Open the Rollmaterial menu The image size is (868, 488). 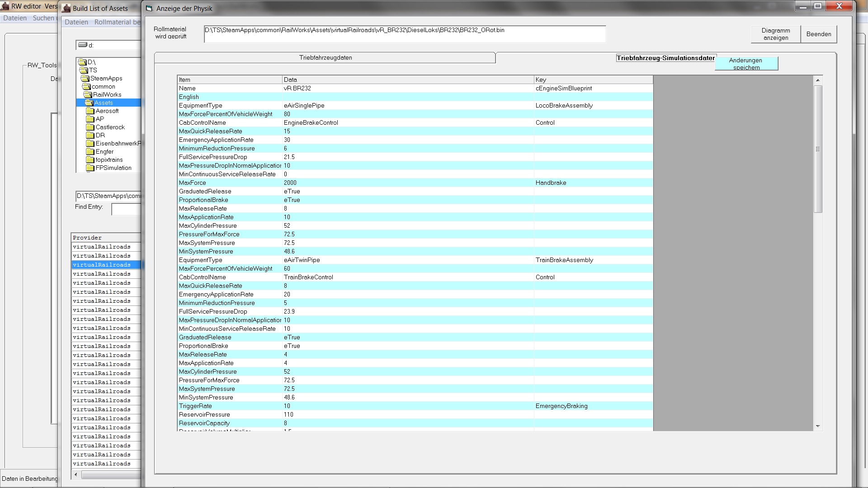coord(117,22)
